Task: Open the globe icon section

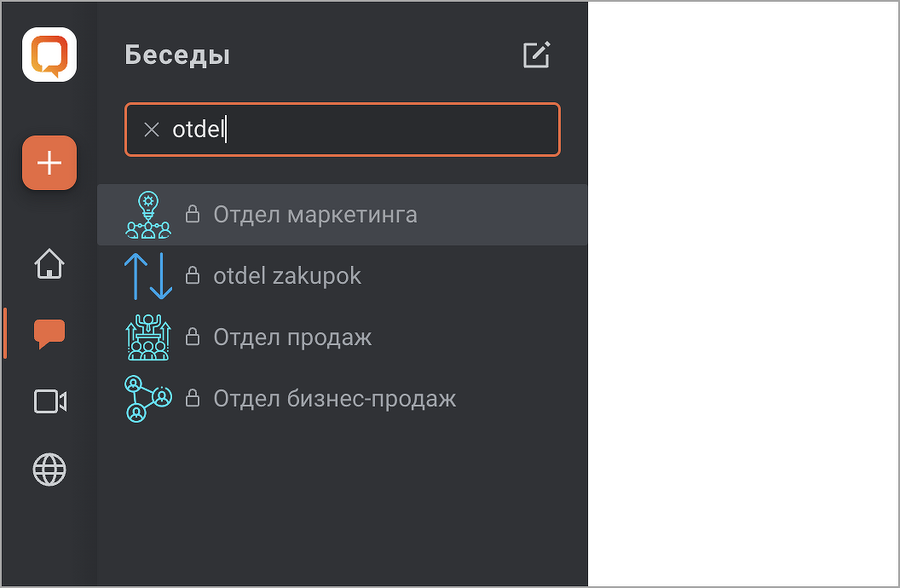Action: (49, 470)
